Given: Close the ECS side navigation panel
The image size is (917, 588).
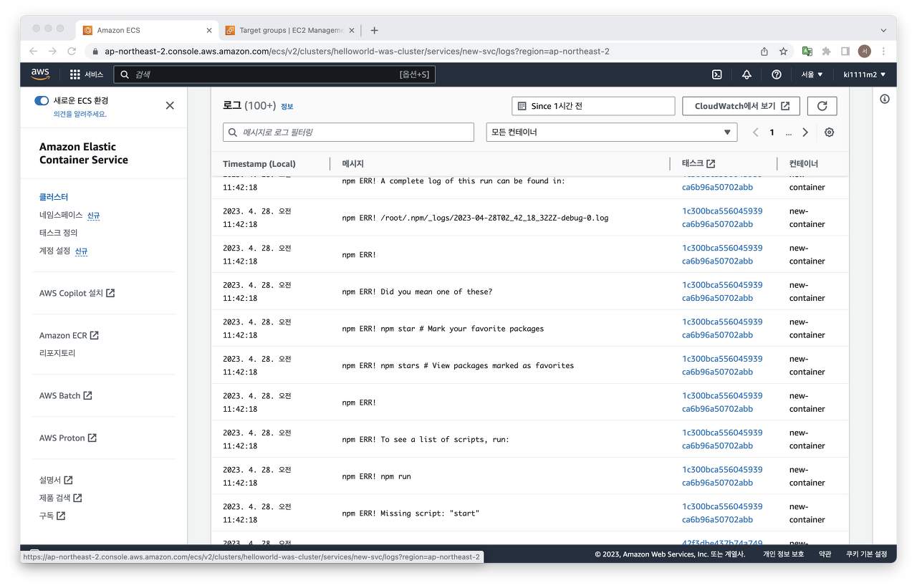Looking at the screenshot, I should click(x=170, y=105).
